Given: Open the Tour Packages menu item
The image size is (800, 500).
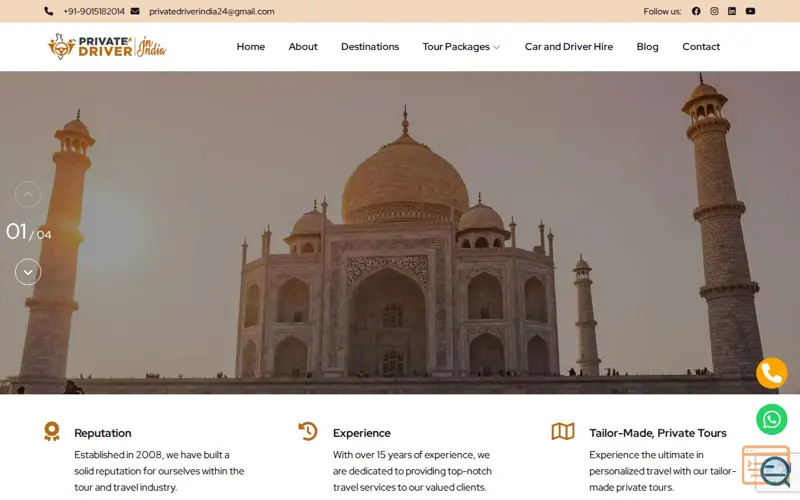Looking at the screenshot, I should pos(456,46).
